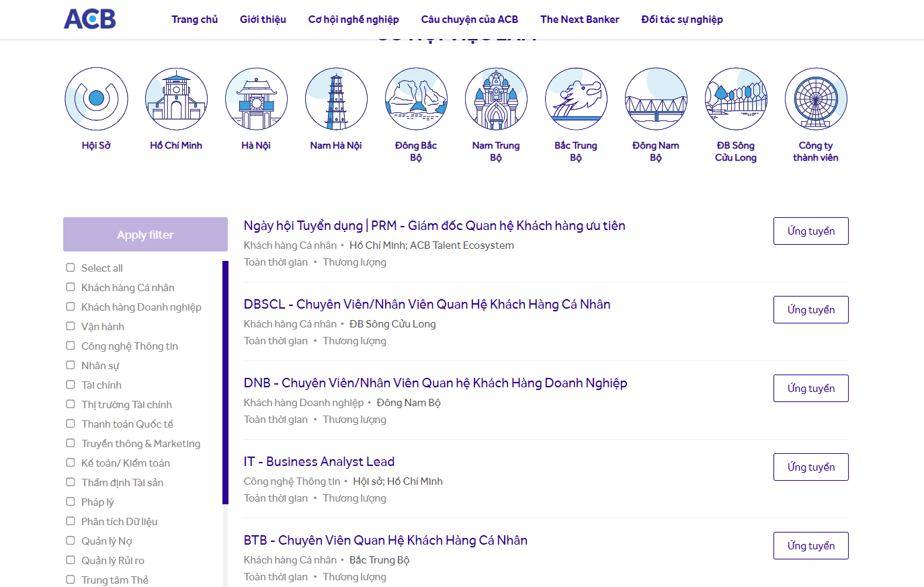Click 'Công nghệ Thông tin' in IT listing

292,481
